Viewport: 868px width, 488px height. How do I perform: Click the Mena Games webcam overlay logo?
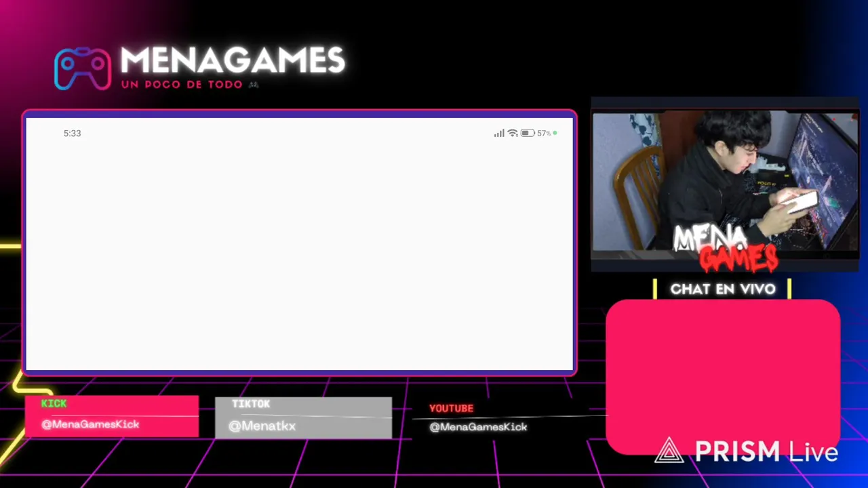click(x=726, y=248)
